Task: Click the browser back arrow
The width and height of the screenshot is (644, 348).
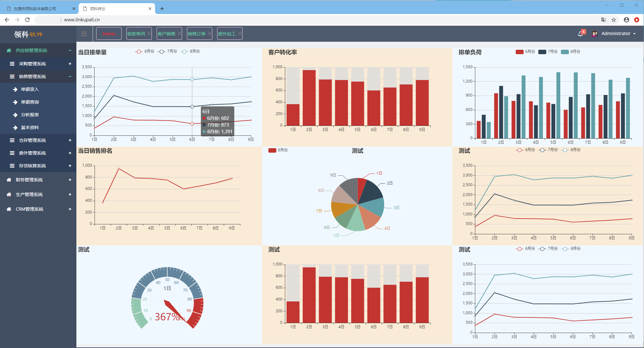Action: pyautogui.click(x=7, y=20)
